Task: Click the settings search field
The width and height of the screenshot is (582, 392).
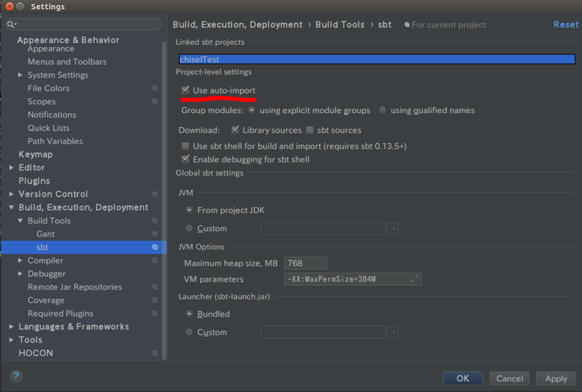Action: 84,24
